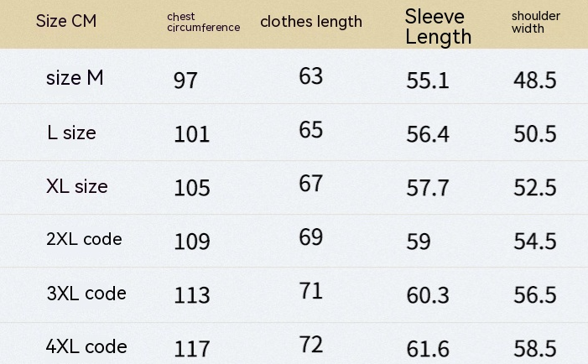The image size is (588, 364).
Task: Click shoulder width value 50.5
Action: pos(535,134)
